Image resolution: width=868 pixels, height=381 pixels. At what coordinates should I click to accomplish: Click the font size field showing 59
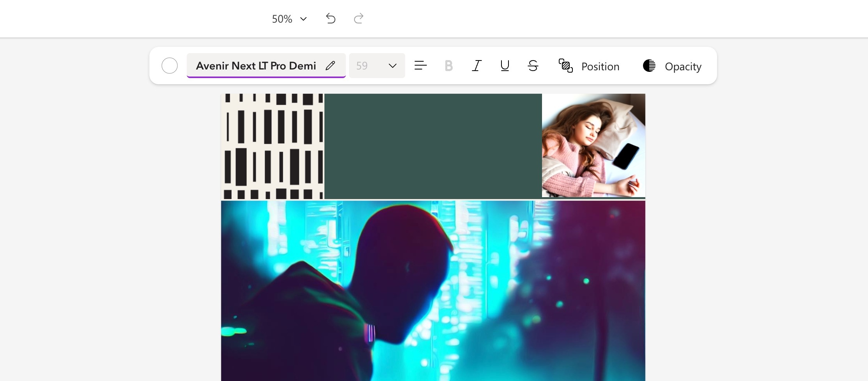click(x=362, y=66)
